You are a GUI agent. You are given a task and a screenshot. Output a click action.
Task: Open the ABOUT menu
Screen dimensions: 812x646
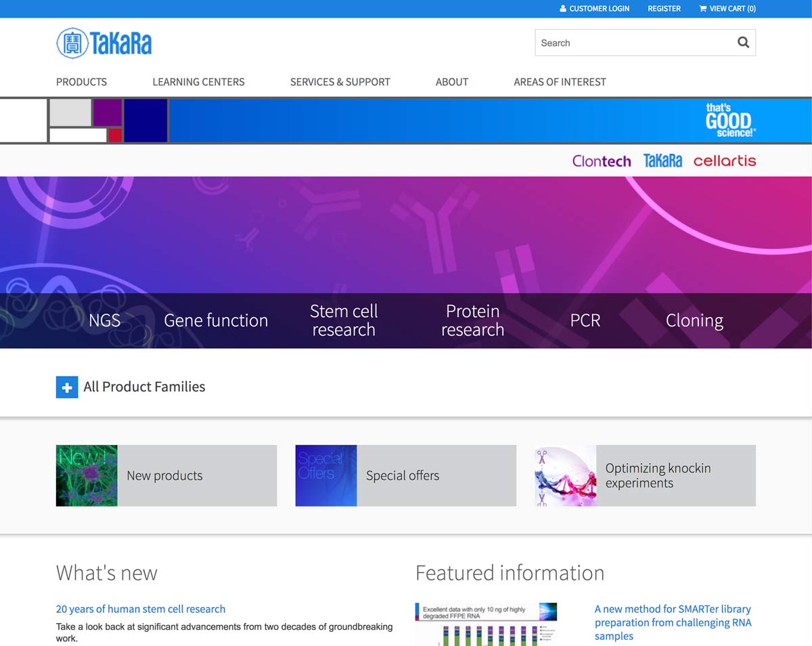[x=452, y=82]
